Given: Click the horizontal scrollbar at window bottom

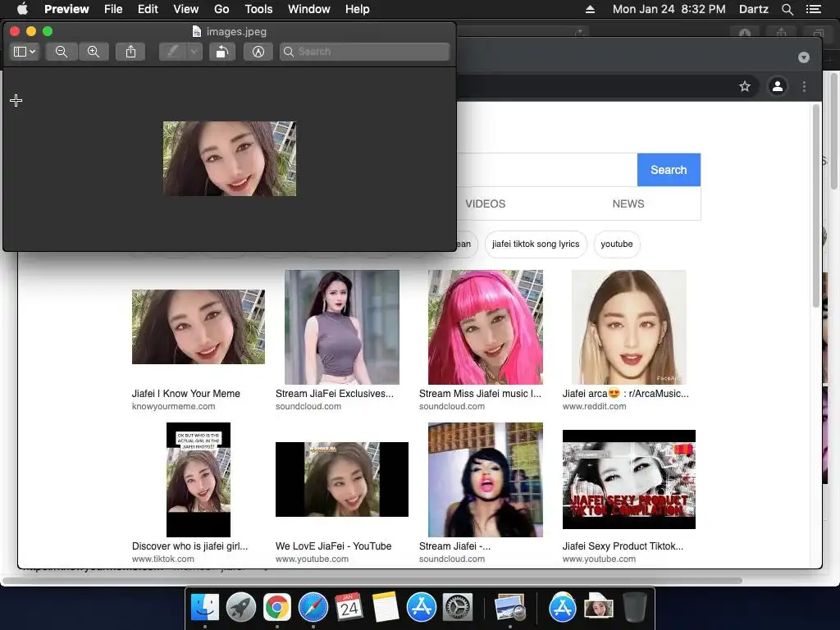Looking at the screenshot, I should pos(372,581).
